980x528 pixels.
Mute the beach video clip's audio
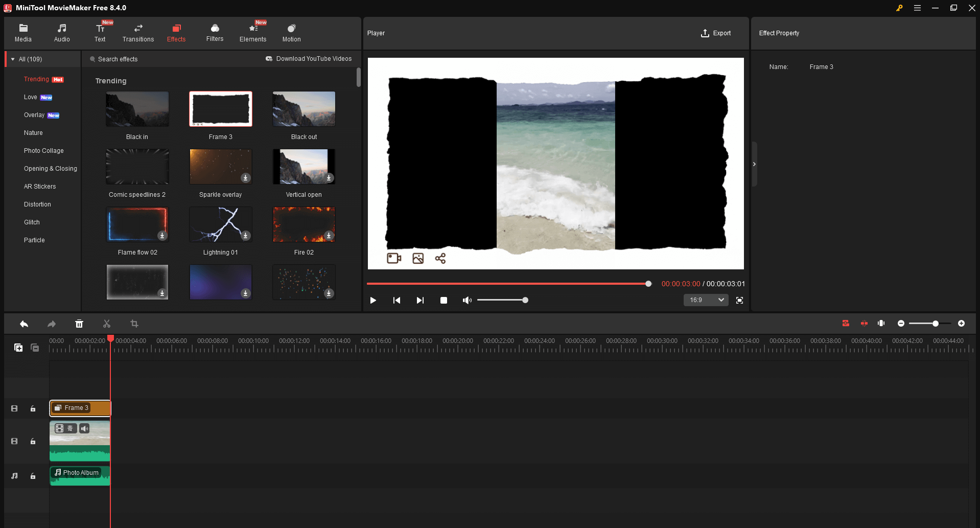tap(84, 428)
